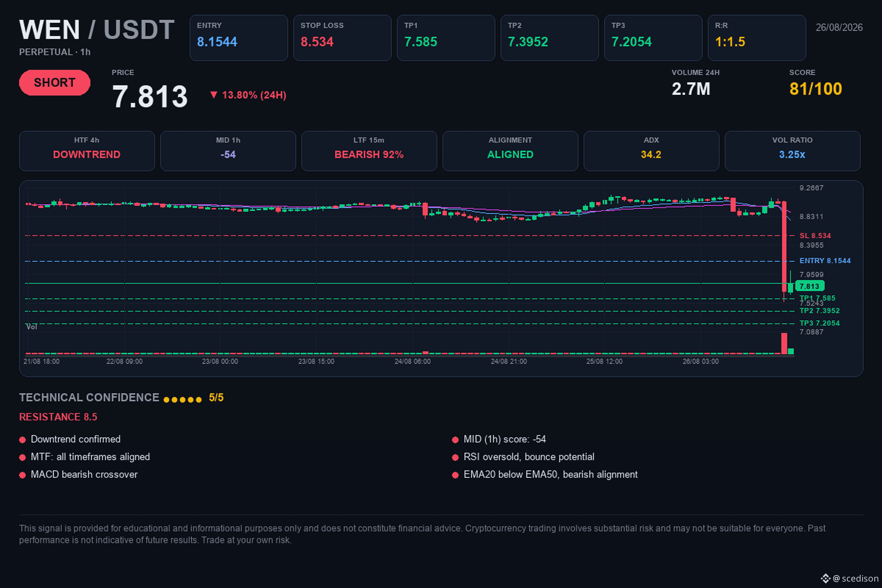Click the 7.0887 price axis label
Image resolution: width=882 pixels, height=588 pixels.
(811, 332)
